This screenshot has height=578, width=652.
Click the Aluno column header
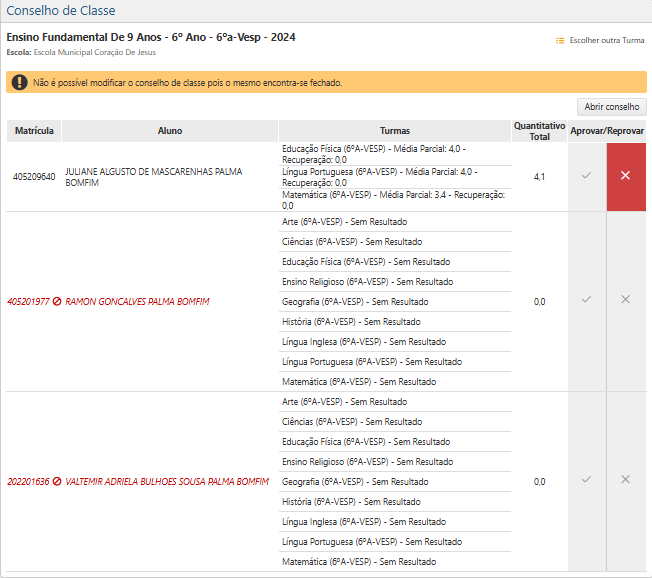(x=170, y=131)
